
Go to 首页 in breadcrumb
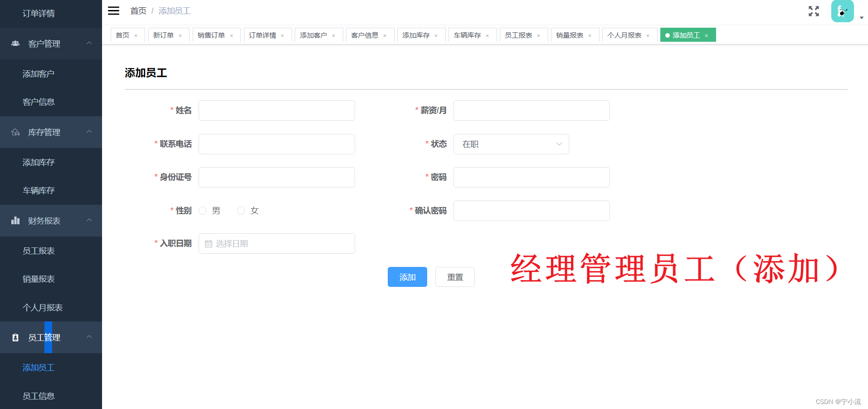tap(138, 11)
